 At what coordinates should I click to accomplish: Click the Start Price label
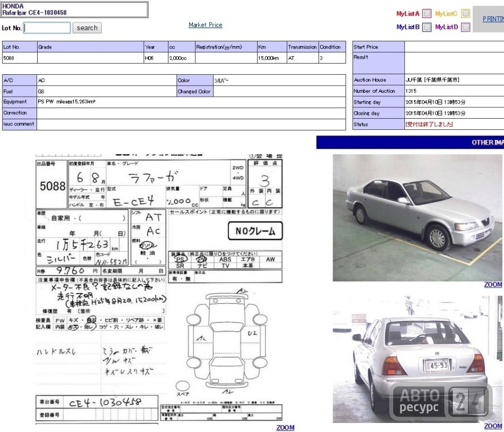point(366,47)
